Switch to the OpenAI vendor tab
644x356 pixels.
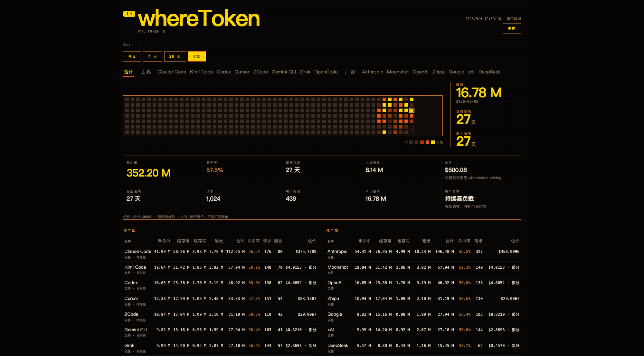[x=421, y=72]
